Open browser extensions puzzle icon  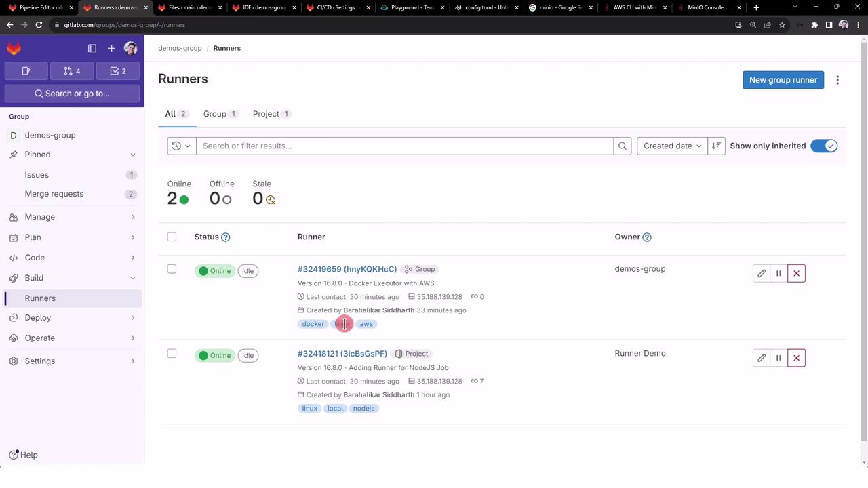coord(814,25)
